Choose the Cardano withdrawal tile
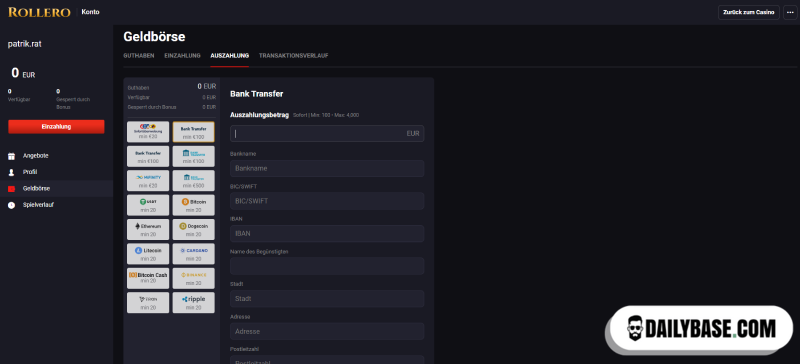The image size is (800, 364). click(x=193, y=254)
